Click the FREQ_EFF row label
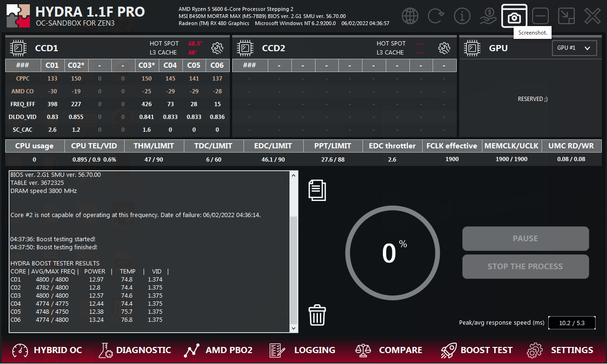 pyautogui.click(x=23, y=104)
